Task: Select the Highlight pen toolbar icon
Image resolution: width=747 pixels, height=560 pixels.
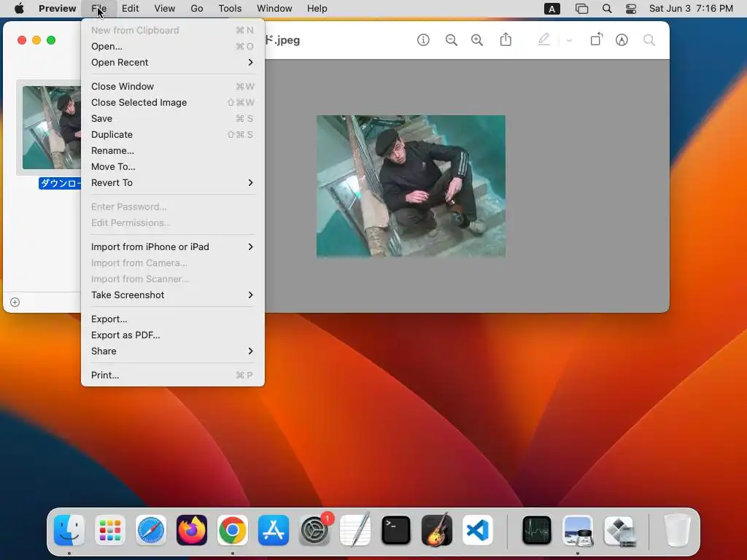Action: [543, 39]
